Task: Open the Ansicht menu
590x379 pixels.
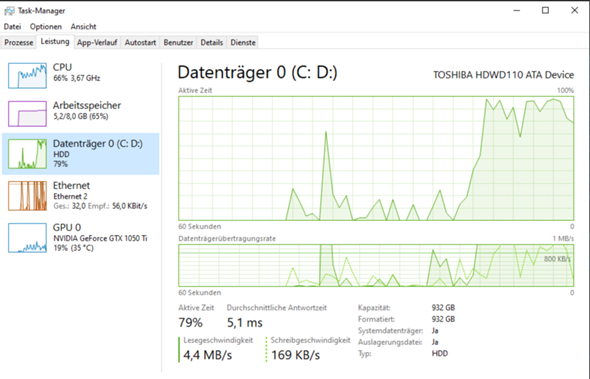Action: pos(83,27)
